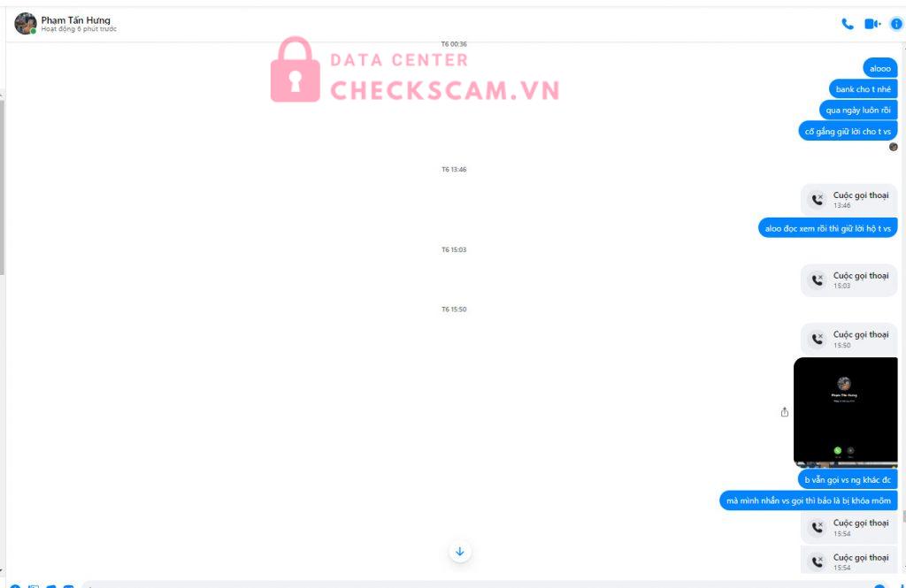
Task: Start a video call from the header
Action: (871, 24)
